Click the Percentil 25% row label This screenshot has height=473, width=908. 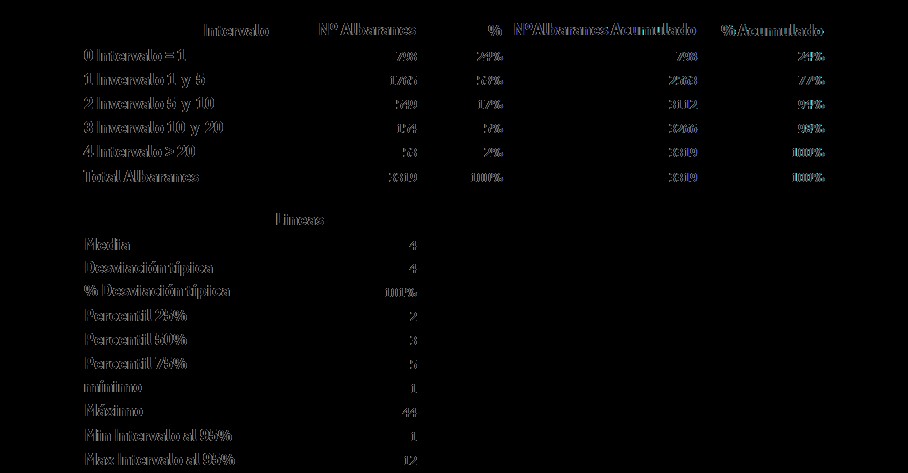tap(136, 316)
